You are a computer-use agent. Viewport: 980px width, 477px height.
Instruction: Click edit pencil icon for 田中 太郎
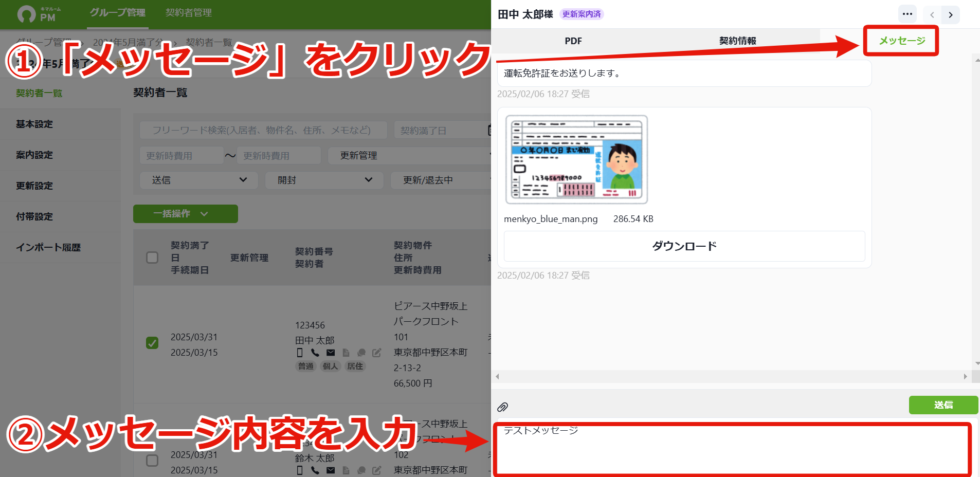point(377,353)
